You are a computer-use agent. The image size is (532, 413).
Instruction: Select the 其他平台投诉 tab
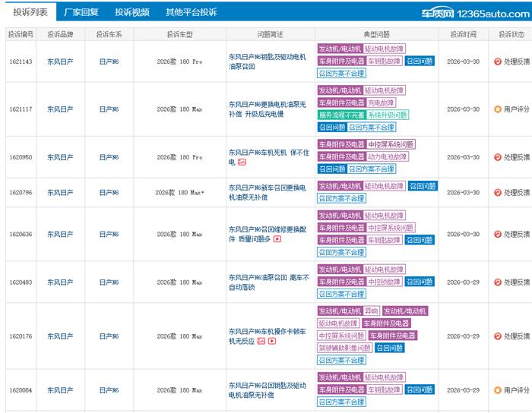point(191,12)
